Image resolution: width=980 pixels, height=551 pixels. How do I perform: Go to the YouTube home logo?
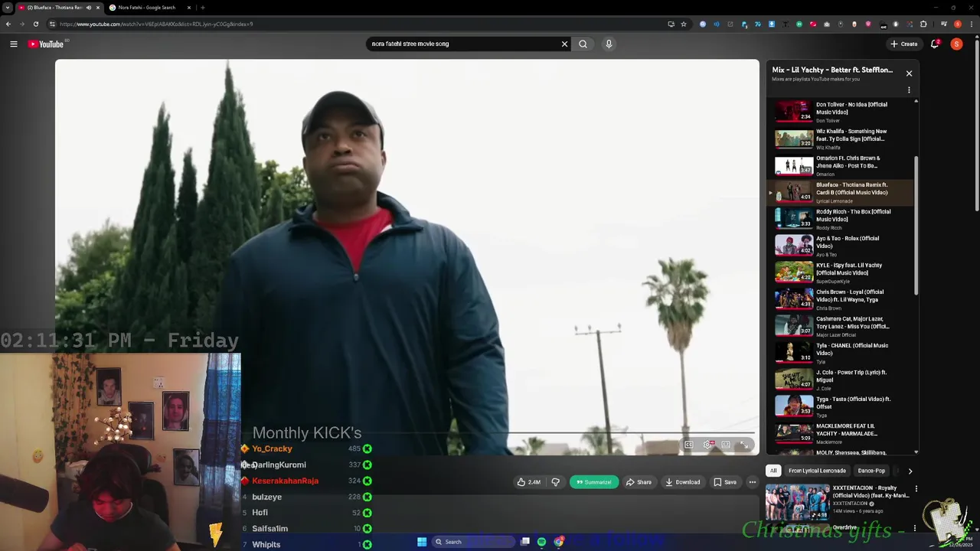click(46, 44)
